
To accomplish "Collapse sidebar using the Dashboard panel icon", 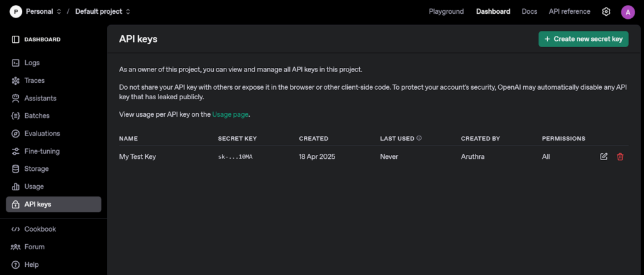I will 16,40.
